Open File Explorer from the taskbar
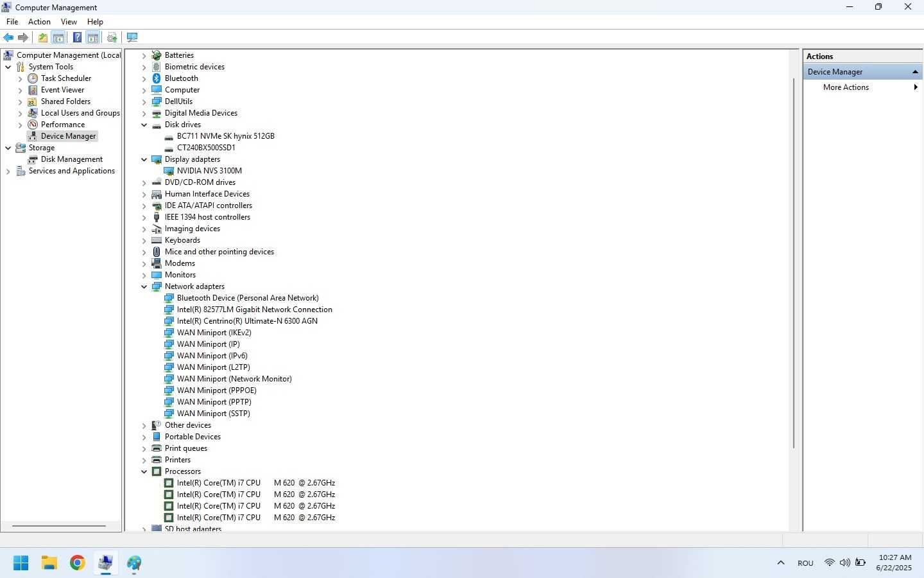Screen dimensions: 924x578 pos(49,563)
